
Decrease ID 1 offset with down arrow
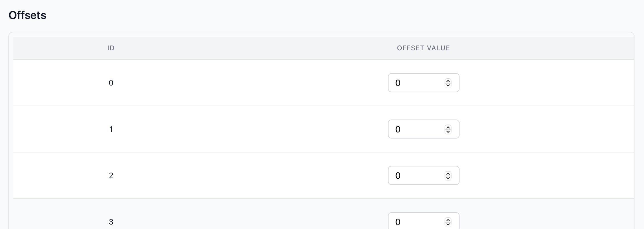[448, 131]
